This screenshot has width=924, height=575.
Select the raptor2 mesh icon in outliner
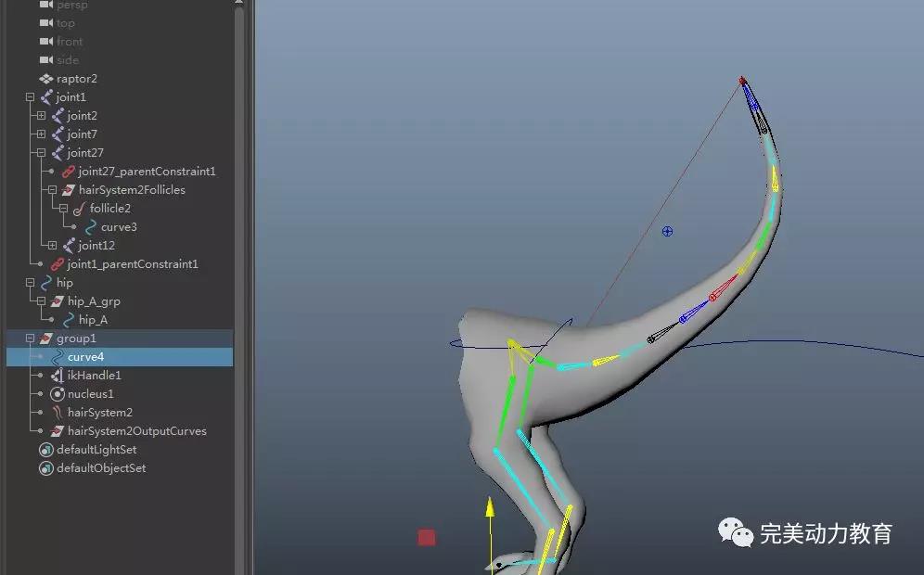tap(46, 79)
